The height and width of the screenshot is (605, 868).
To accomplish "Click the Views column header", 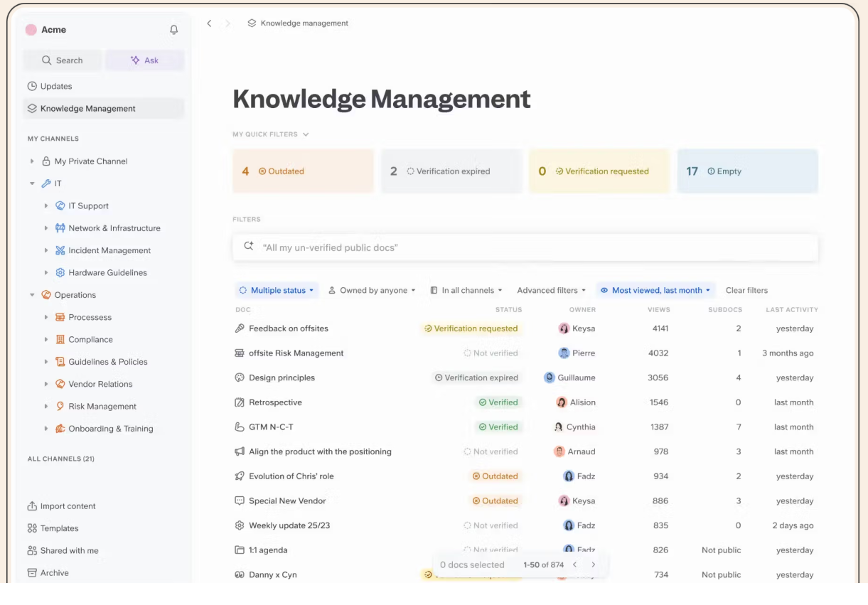I will (659, 310).
